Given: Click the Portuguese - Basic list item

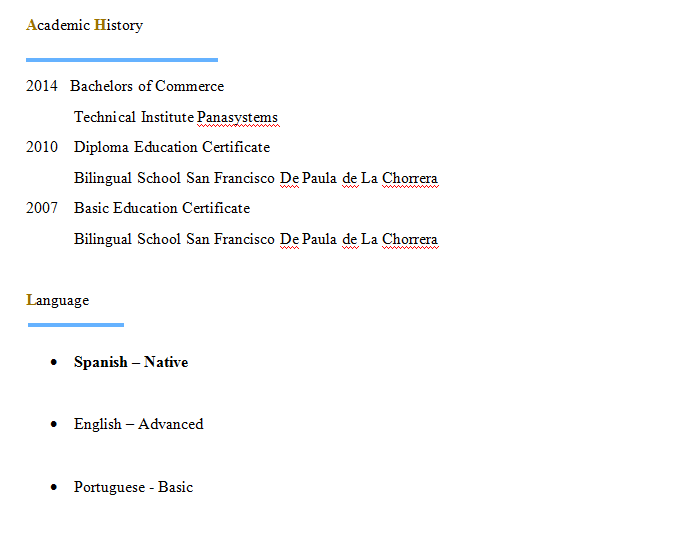Looking at the screenshot, I should pos(133,487).
